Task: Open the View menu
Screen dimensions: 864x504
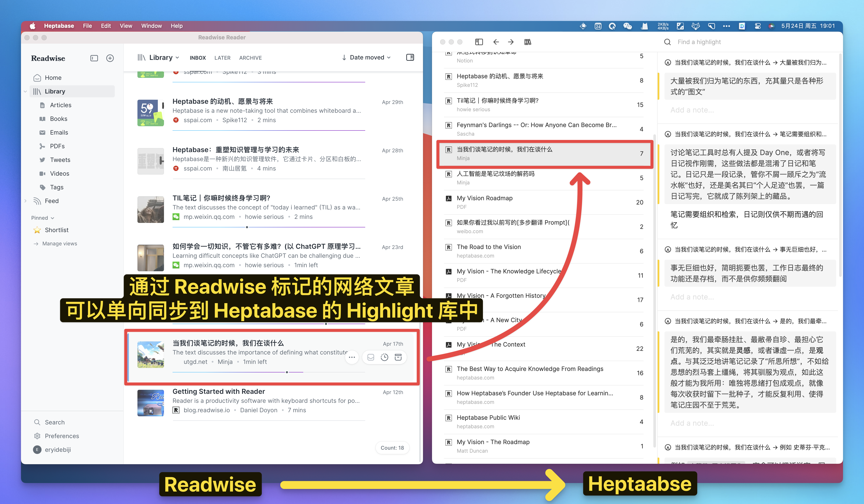Action: [x=126, y=26]
